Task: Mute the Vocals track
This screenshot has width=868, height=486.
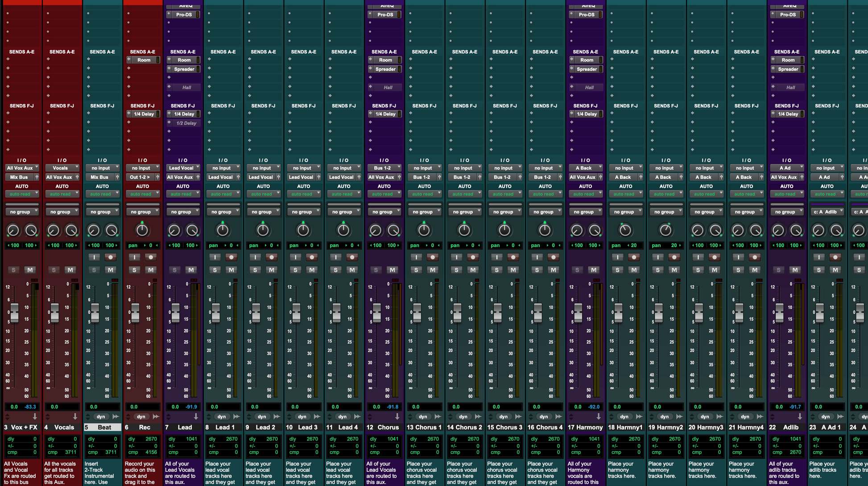Action: pos(70,270)
